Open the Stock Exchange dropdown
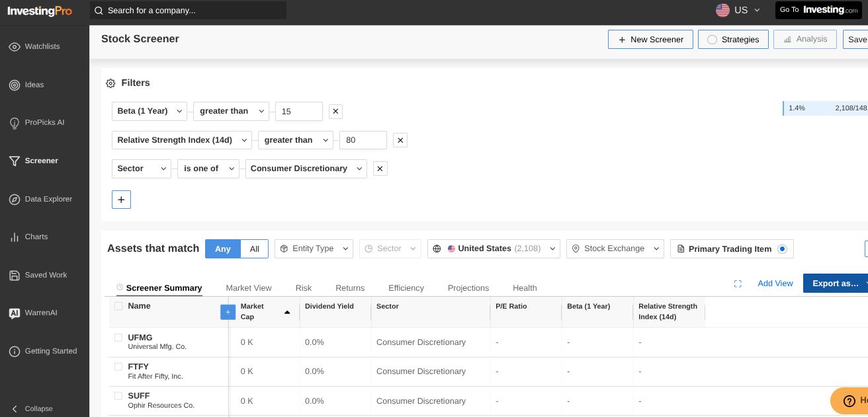Image resolution: width=868 pixels, height=417 pixels. [615, 248]
